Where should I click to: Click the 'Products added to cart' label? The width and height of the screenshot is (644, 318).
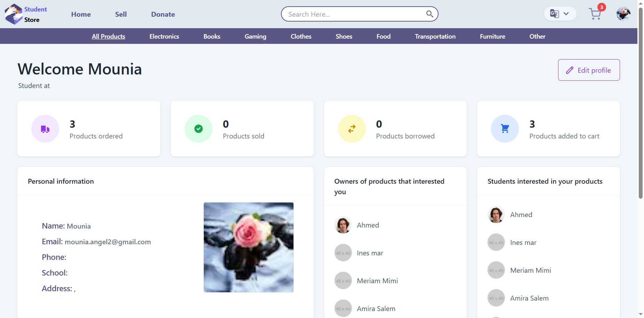564,136
